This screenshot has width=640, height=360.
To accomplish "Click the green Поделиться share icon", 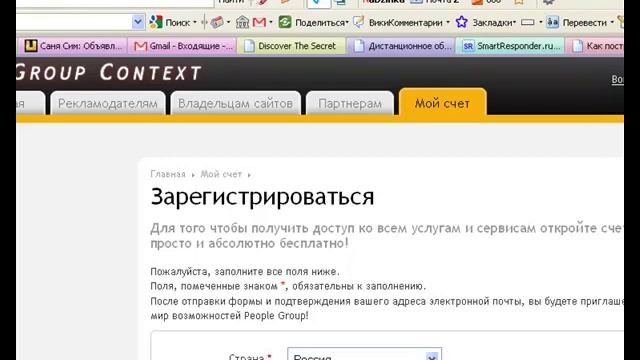I will (285, 22).
